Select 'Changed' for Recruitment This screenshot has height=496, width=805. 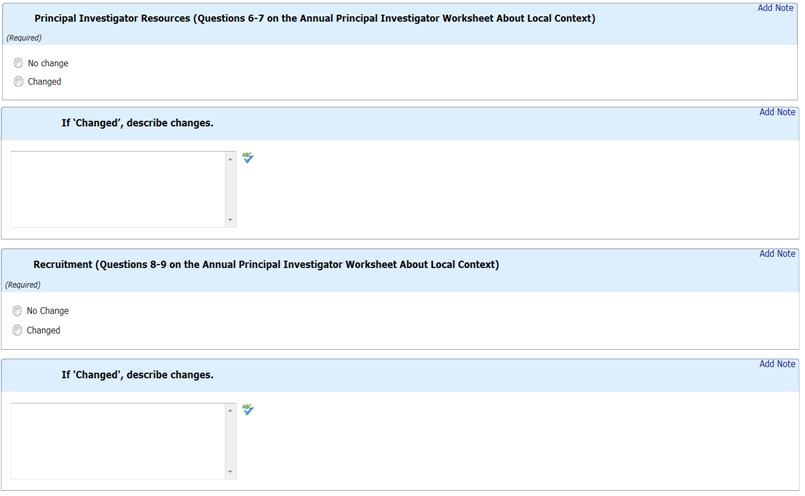[17, 330]
